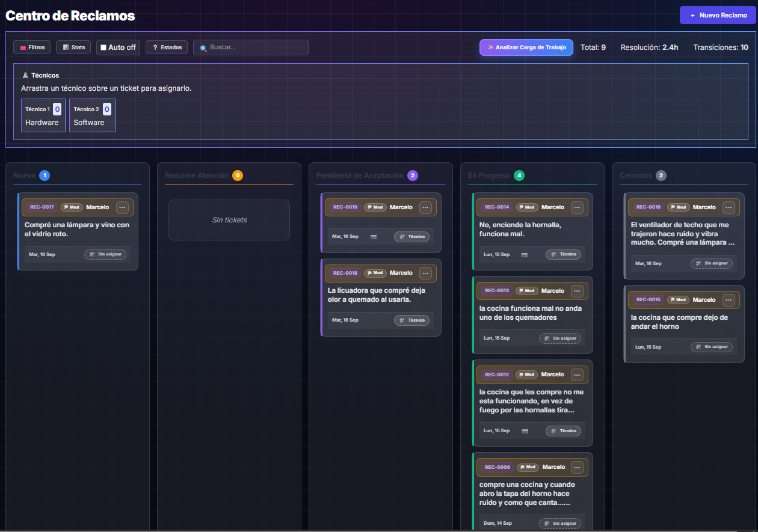Toggle the Auto off switch
This screenshot has height=532, width=758.
tap(118, 47)
